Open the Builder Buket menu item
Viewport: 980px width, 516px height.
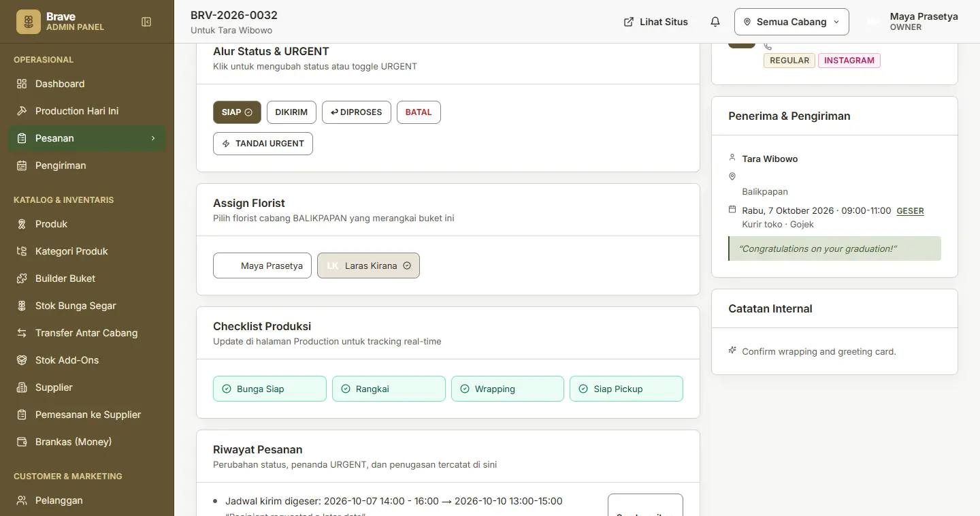click(87, 278)
